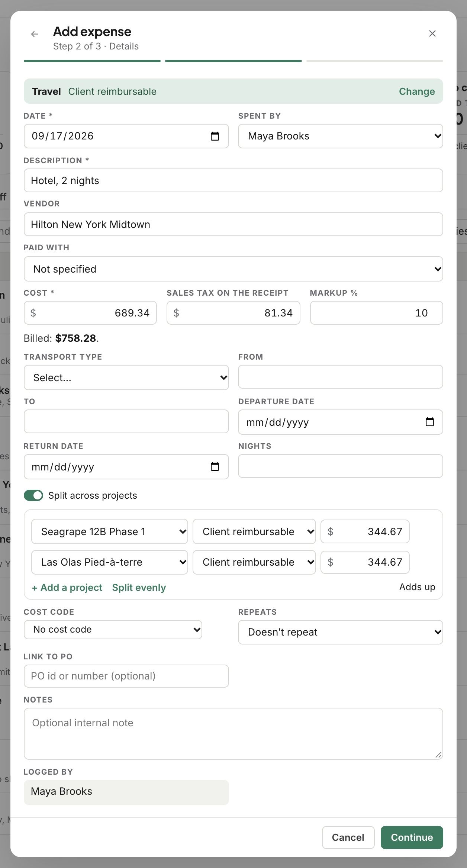This screenshot has width=467, height=868.
Task: Open the Repeats dropdown
Action: point(340,632)
